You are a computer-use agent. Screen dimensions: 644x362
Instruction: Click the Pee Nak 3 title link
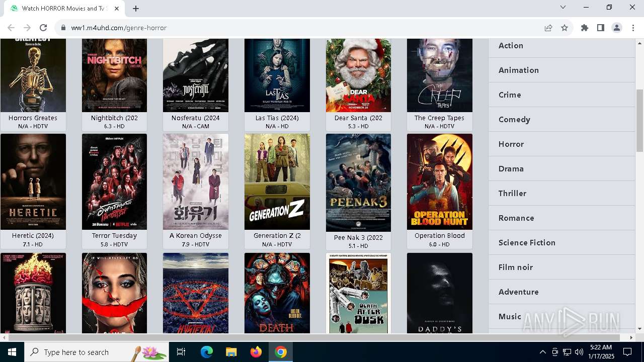358,237
